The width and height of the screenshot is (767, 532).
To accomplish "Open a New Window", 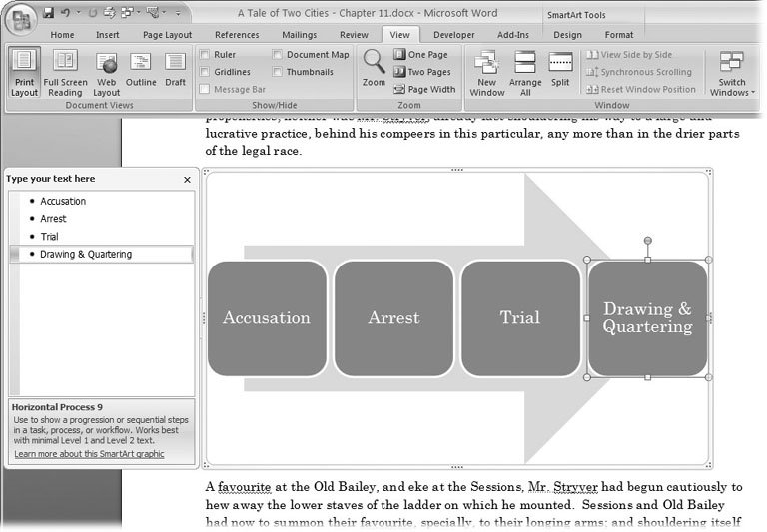I will pyautogui.click(x=487, y=73).
